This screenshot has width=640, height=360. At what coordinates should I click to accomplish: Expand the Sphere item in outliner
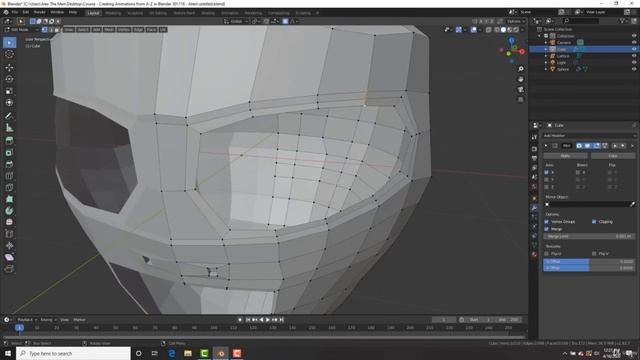pyautogui.click(x=546, y=69)
